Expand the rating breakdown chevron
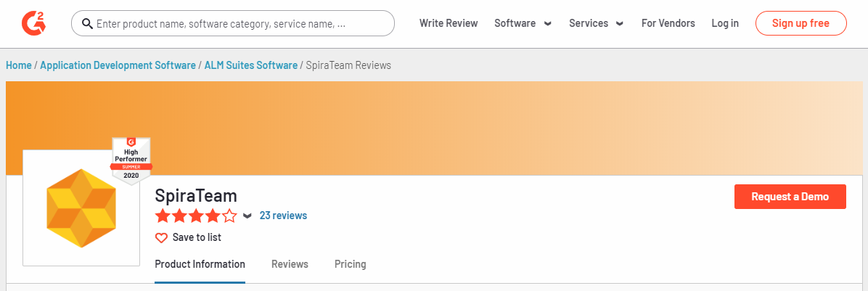 click(247, 216)
